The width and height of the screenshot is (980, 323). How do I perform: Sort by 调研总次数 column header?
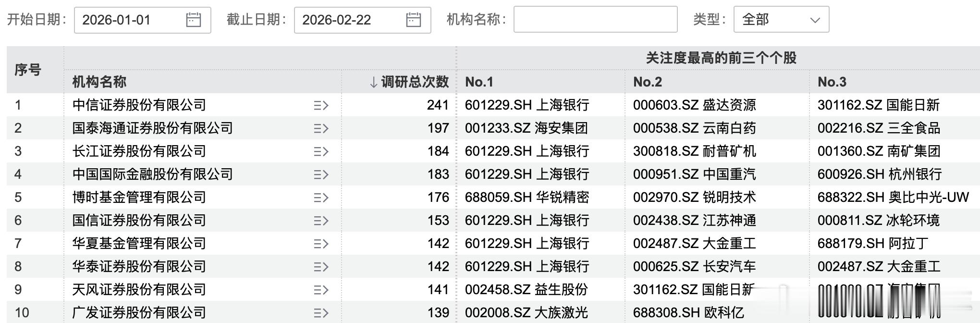pos(409,82)
